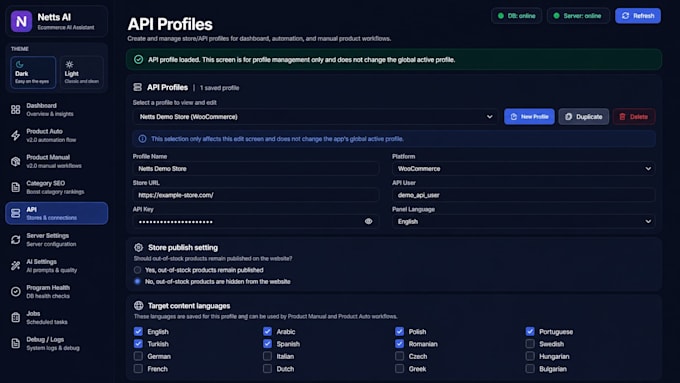Switch to the Dark theme card
Image resolution: width=680 pixels, height=383 pixels.
tap(33, 72)
